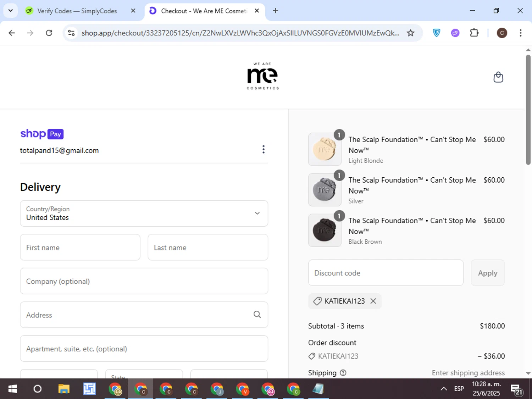Switch to Verify Codes — SimplyCodes tab
The image size is (532, 399).
(77, 11)
